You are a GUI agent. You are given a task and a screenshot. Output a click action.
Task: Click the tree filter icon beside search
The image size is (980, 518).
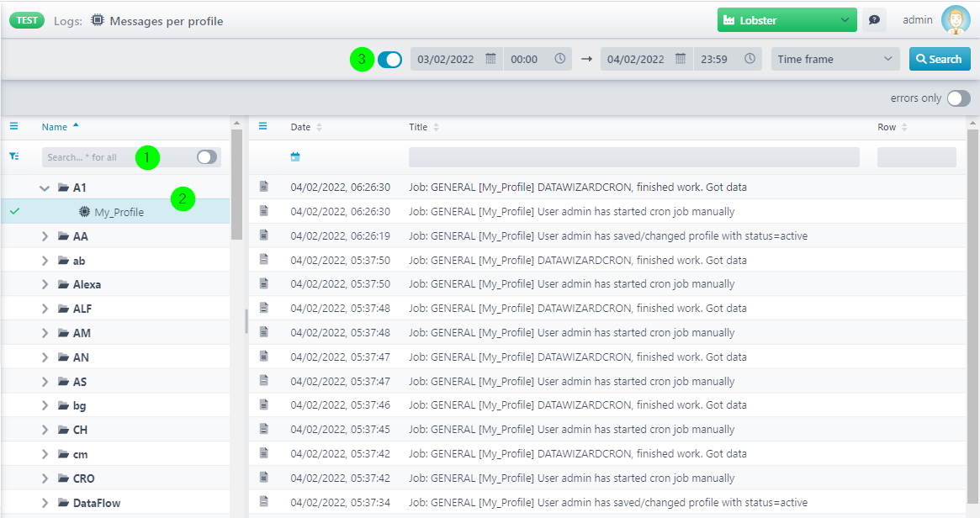click(x=13, y=156)
